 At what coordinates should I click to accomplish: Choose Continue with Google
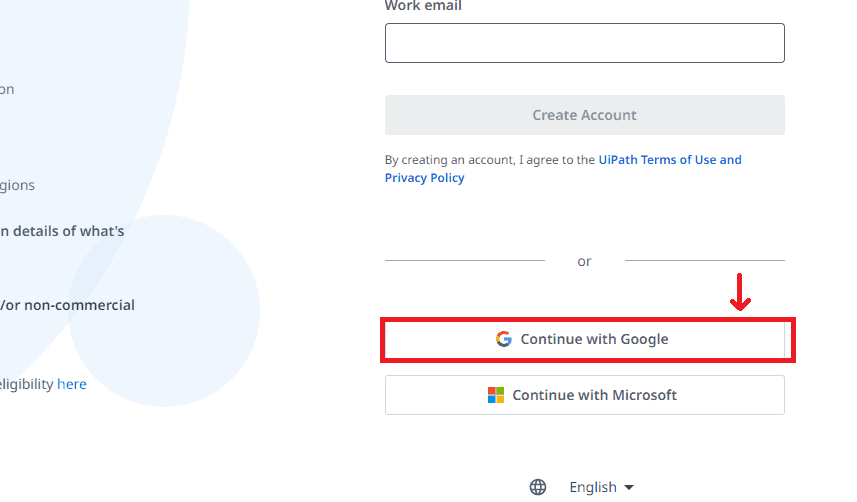pos(594,339)
